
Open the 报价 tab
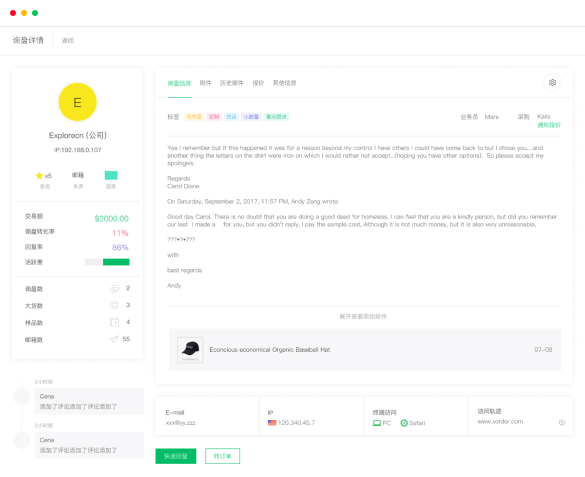point(258,83)
